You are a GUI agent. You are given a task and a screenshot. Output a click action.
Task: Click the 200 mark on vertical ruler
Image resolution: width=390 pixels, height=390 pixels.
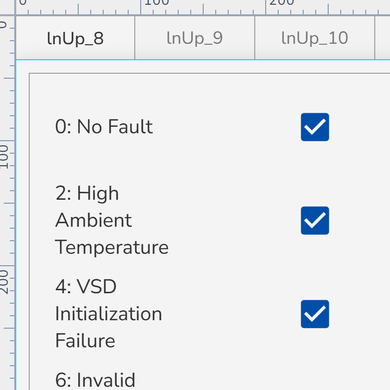pyautogui.click(x=4, y=282)
